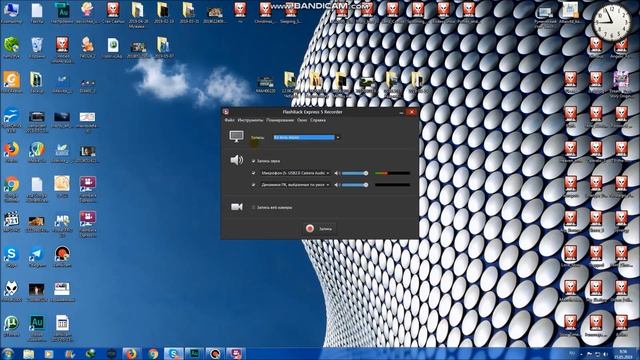Click the webcam camera icon in recorder

pos(237,207)
